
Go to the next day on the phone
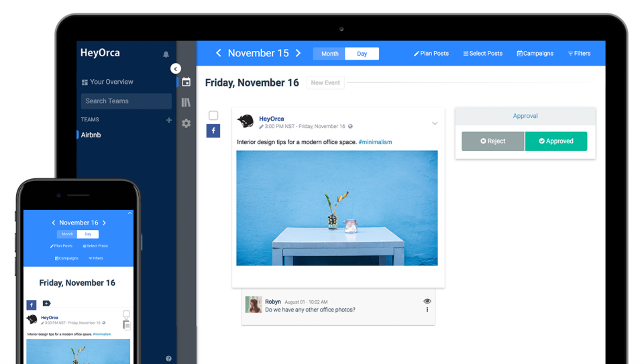[104, 223]
